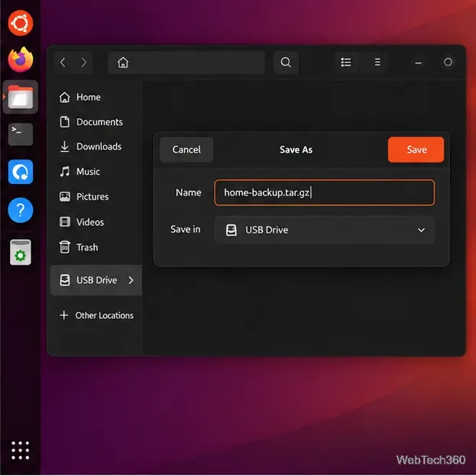Minimize the file manager window
Image resolution: width=476 pixels, height=476 pixels.
coord(419,63)
